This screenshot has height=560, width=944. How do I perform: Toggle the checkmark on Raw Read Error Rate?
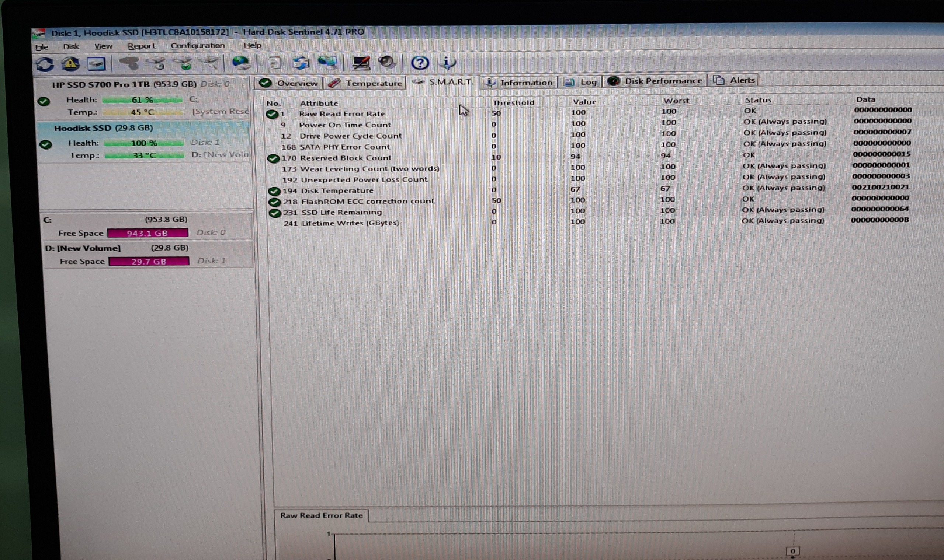272,114
